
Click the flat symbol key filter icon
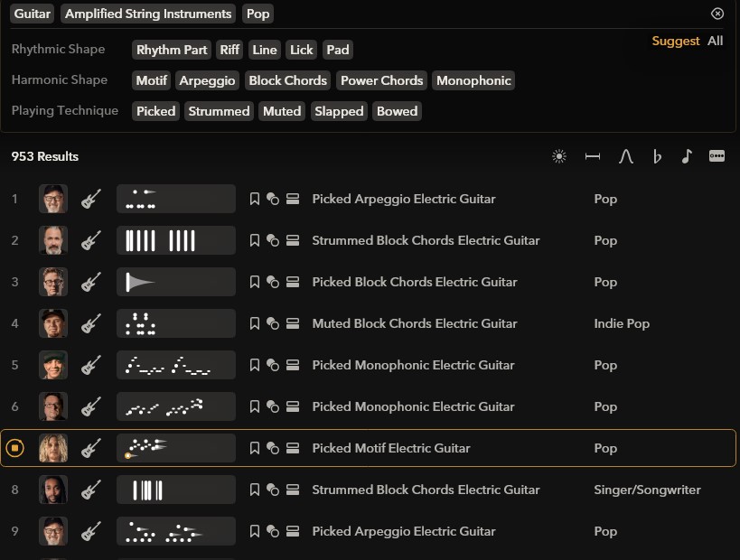coord(657,156)
